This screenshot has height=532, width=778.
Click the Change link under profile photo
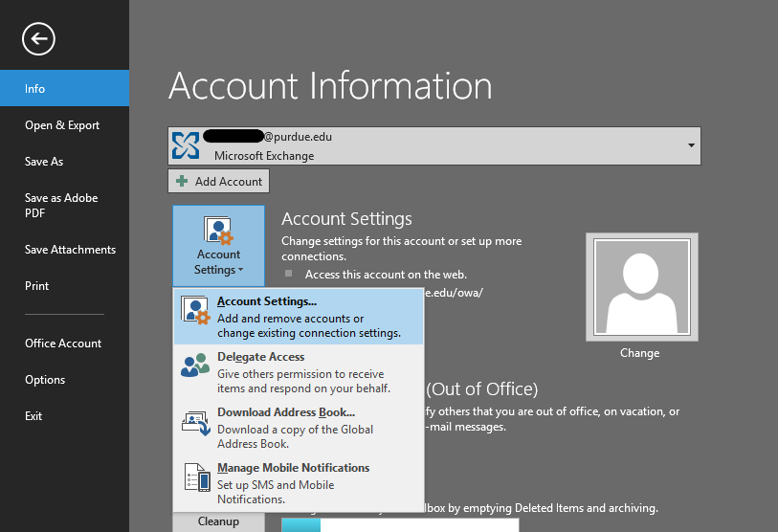pos(639,353)
